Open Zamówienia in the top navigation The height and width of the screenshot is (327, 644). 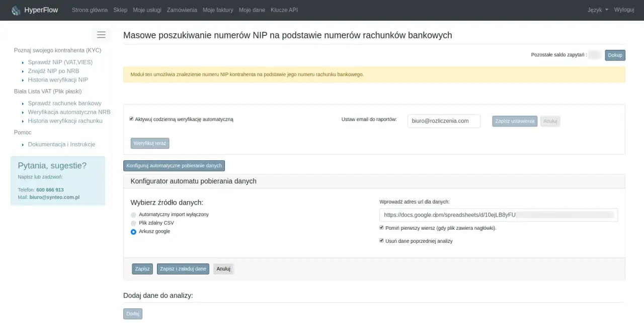[182, 10]
